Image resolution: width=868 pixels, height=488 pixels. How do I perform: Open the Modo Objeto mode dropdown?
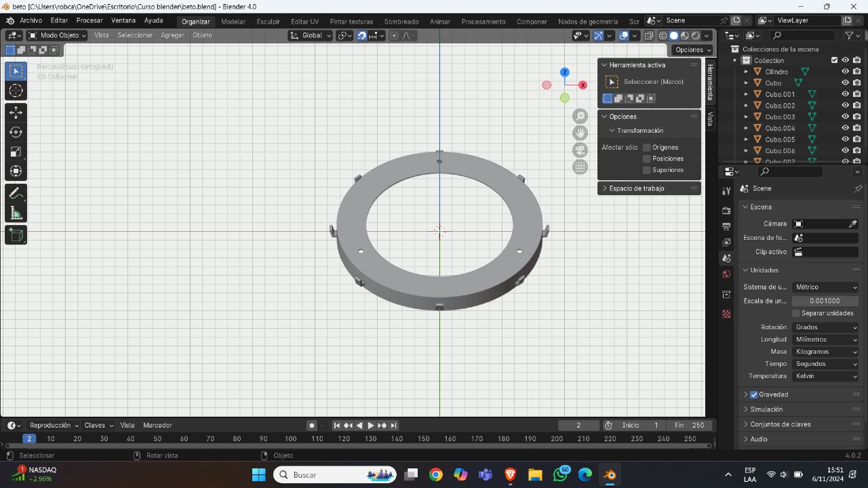tap(58, 35)
